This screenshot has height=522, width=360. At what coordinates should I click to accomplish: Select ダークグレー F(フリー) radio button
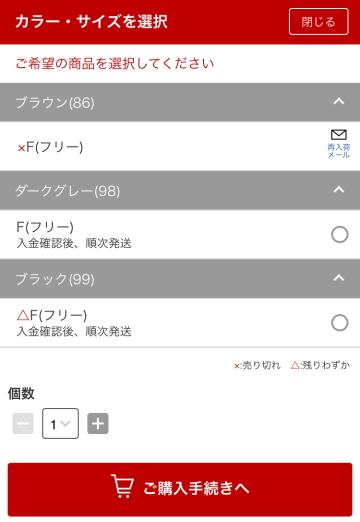click(340, 234)
